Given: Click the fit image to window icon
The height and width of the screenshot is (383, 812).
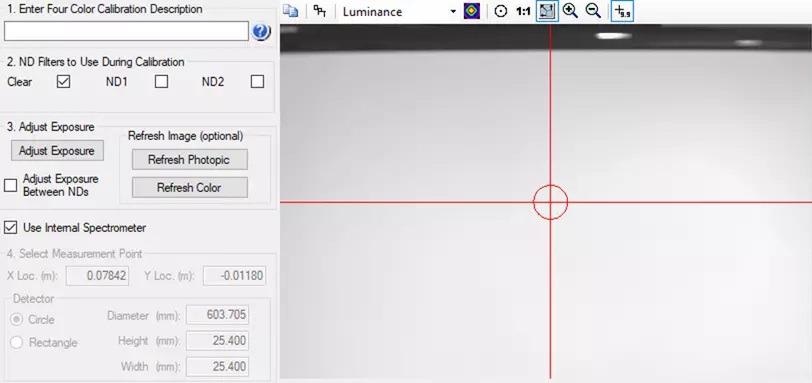Looking at the screenshot, I should pyautogui.click(x=547, y=11).
